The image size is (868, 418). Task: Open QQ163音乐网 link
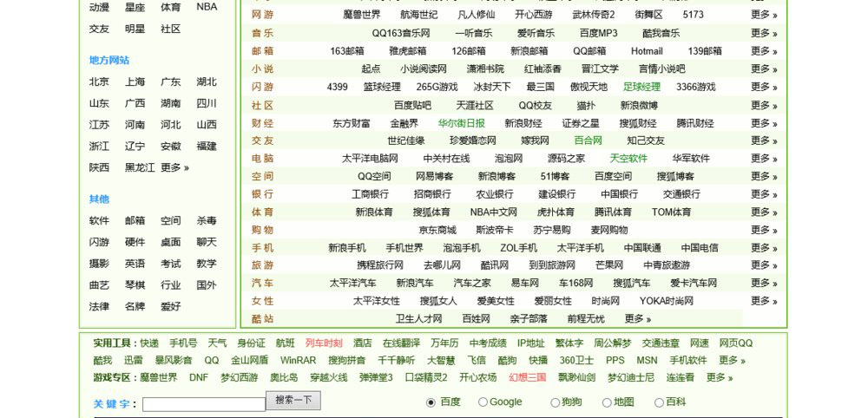coord(401,33)
